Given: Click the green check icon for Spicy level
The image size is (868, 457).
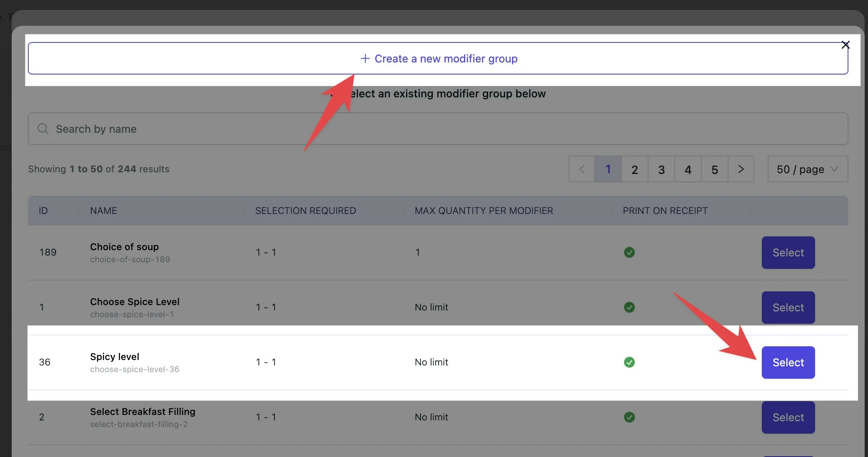Looking at the screenshot, I should [629, 362].
